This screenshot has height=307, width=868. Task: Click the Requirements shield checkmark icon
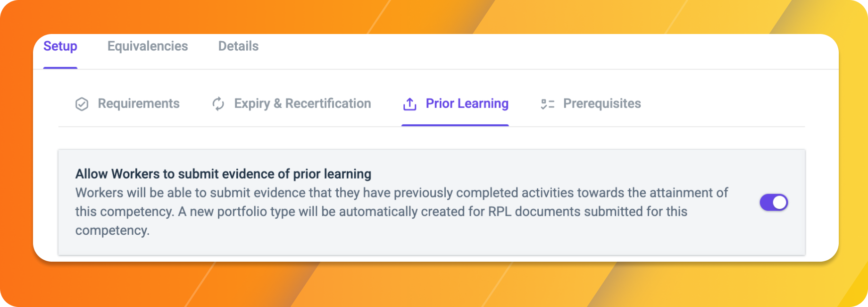tap(82, 104)
